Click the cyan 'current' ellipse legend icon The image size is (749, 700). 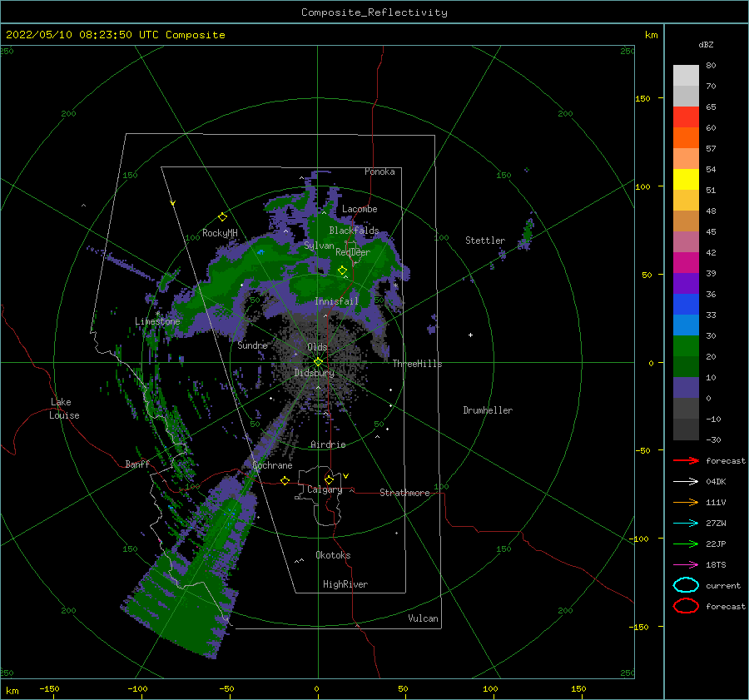click(x=686, y=585)
